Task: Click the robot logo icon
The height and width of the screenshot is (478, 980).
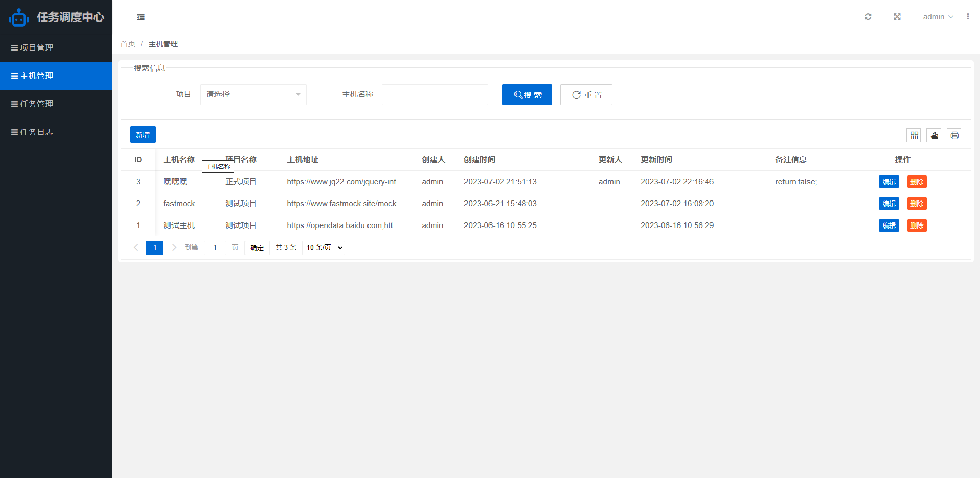Action: [x=19, y=17]
